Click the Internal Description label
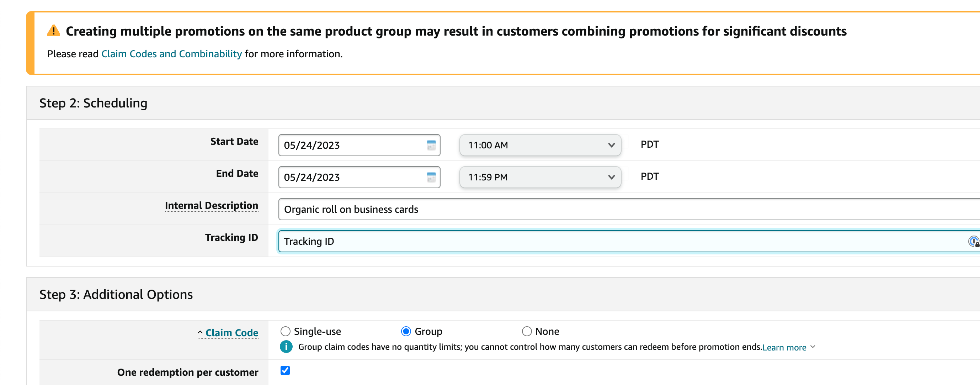 [x=212, y=205]
